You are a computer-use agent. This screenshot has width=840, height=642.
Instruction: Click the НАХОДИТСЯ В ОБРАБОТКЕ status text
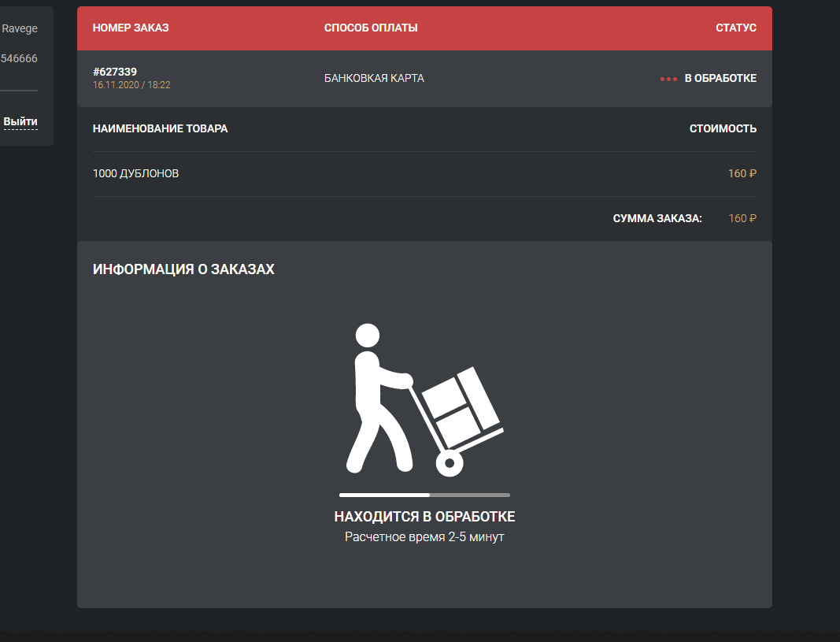[424, 517]
